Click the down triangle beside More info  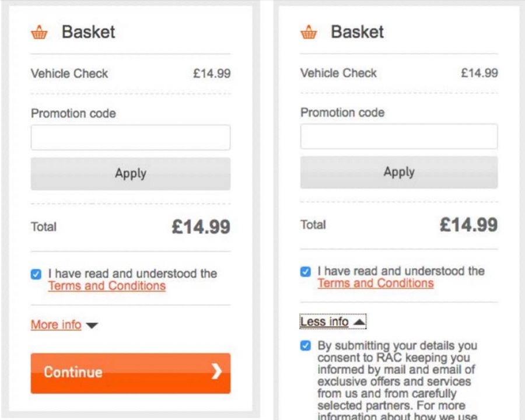click(x=92, y=325)
